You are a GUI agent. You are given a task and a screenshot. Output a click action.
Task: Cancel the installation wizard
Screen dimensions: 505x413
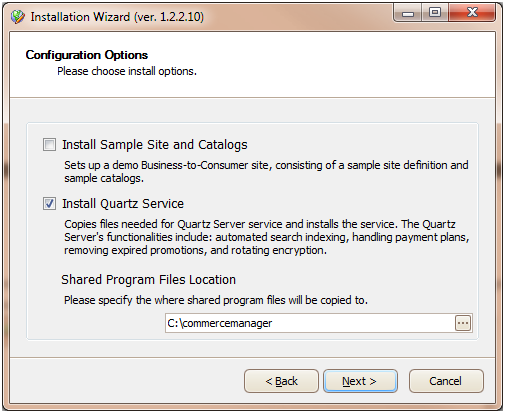[446, 381]
